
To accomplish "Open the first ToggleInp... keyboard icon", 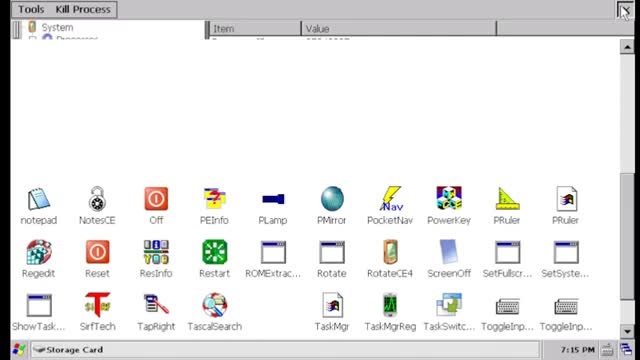I will (507, 307).
